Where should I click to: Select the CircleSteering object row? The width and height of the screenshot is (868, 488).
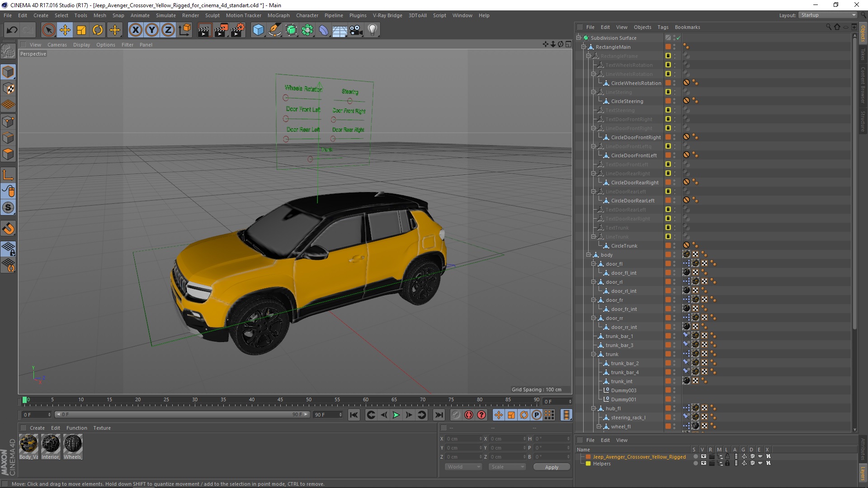coord(627,101)
